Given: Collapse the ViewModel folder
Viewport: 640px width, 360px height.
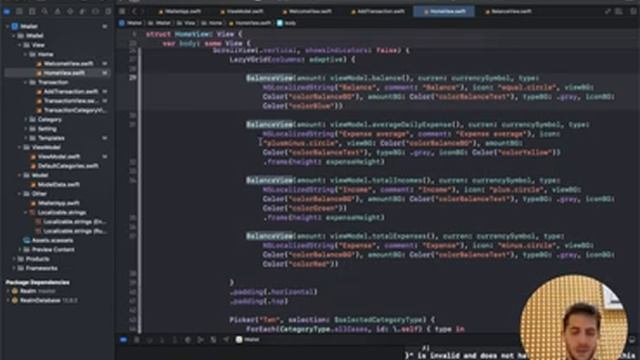Looking at the screenshot, I should coord(20,147).
